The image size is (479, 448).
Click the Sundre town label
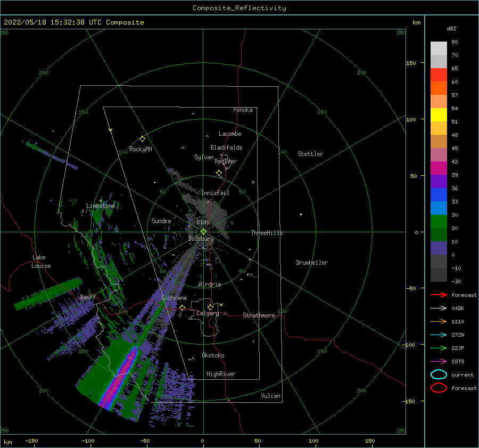pos(161,221)
